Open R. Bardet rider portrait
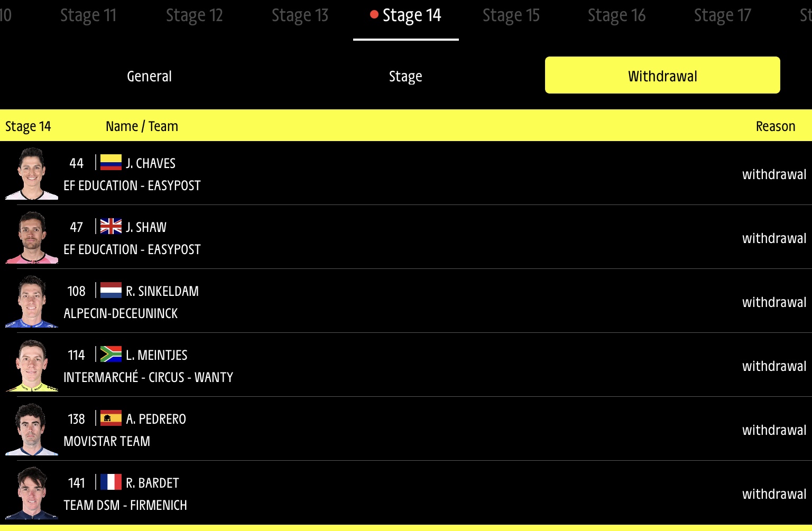Screen dimensions: 812x531 tap(32, 493)
